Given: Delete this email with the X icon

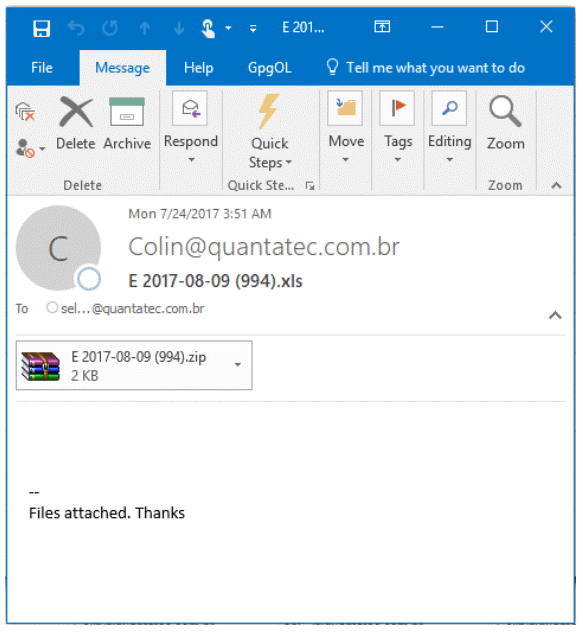Looking at the screenshot, I should pyautogui.click(x=76, y=124).
